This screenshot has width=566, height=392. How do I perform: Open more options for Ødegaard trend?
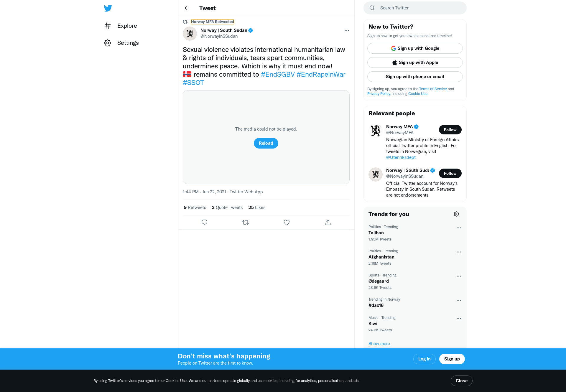(459, 276)
